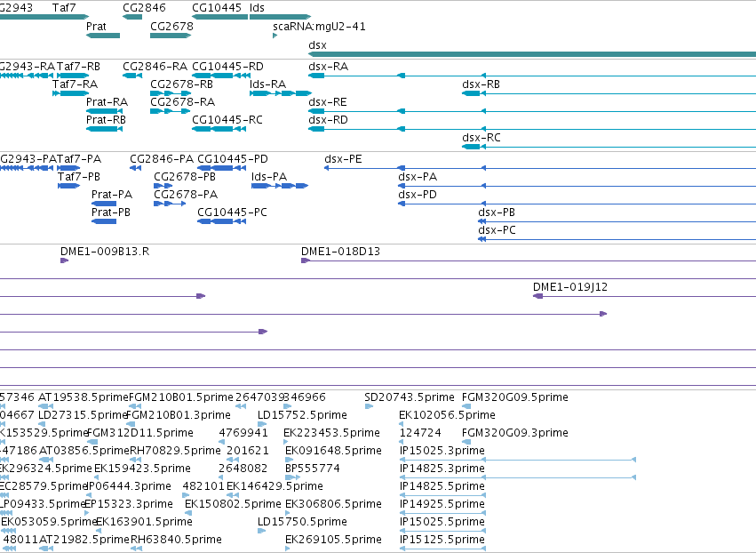
Task: Select the CG10445-PD protein label
Action: point(233,159)
